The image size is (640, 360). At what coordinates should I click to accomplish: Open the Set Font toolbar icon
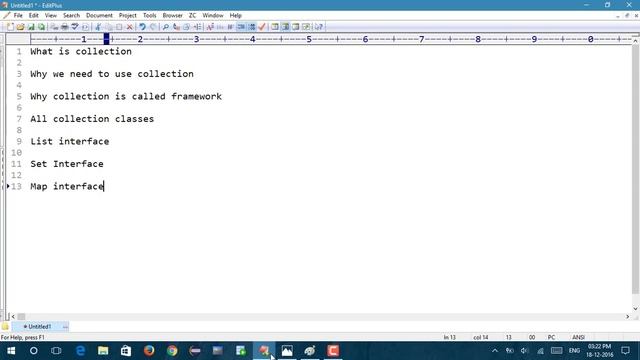point(210,27)
